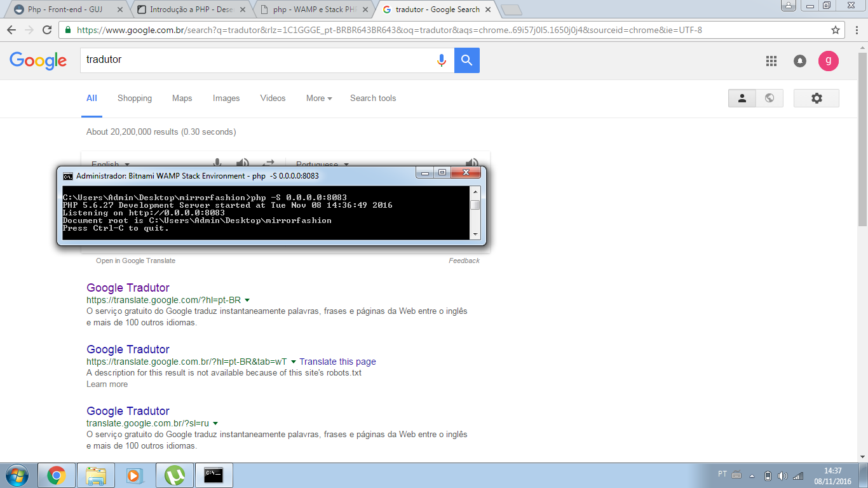Open Google notifications bell

click(x=800, y=61)
